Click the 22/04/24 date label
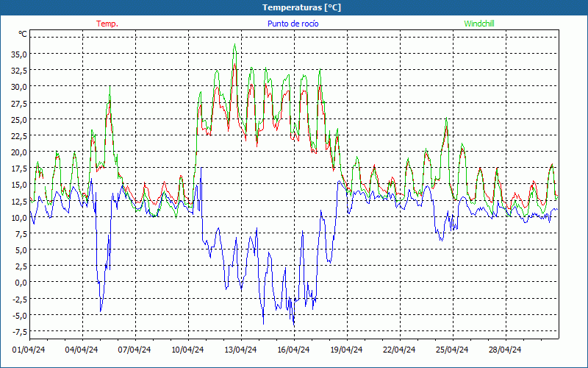Screen dimensions: 588x368 pyautogui.click(x=399, y=350)
